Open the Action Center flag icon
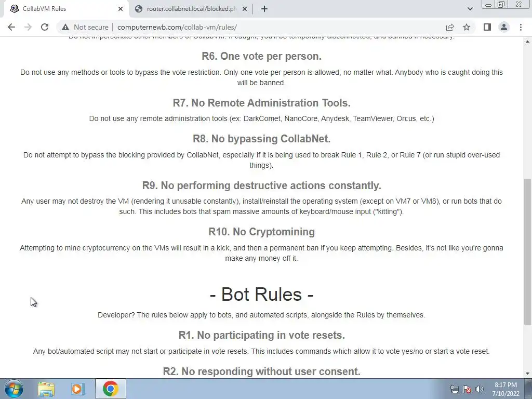 [467, 389]
